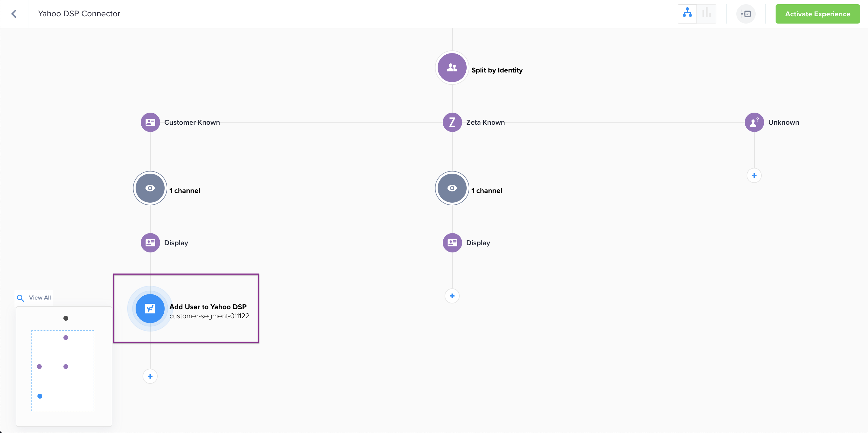Go back using the left chevron arrow

[14, 14]
